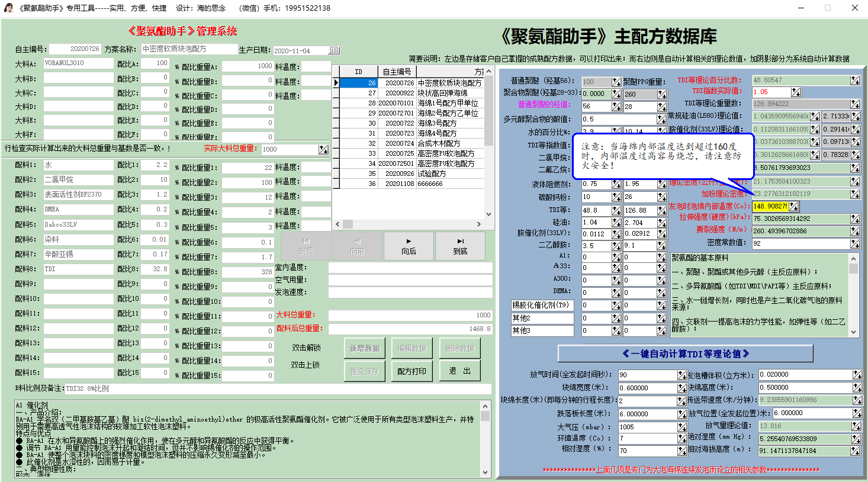Click the calculator icon beside 密度常数值 92

coord(856,243)
